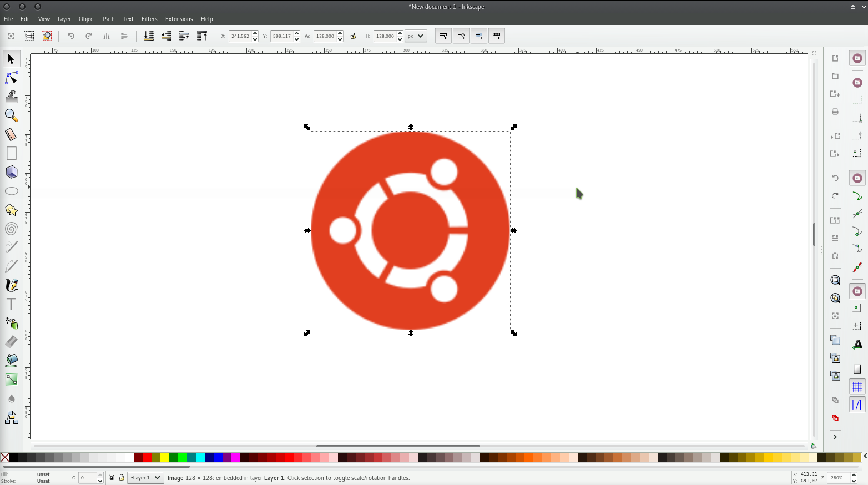868x485 pixels.
Task: Select the Tweak objects tool
Action: click(x=11, y=97)
